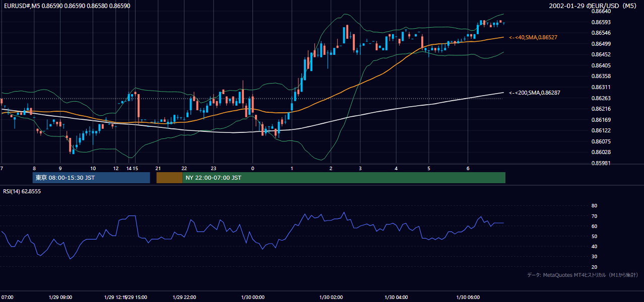Select the 200 SMA 0.86287 label

(x=535, y=93)
